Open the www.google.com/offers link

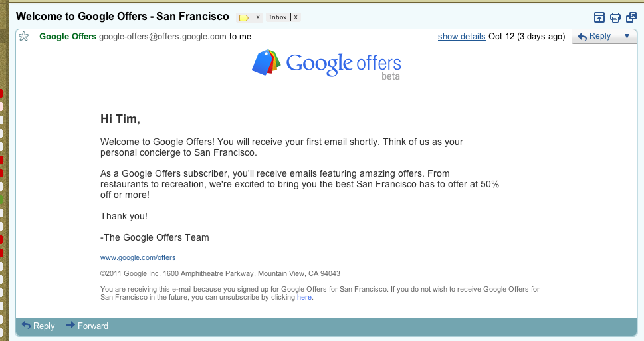point(138,257)
